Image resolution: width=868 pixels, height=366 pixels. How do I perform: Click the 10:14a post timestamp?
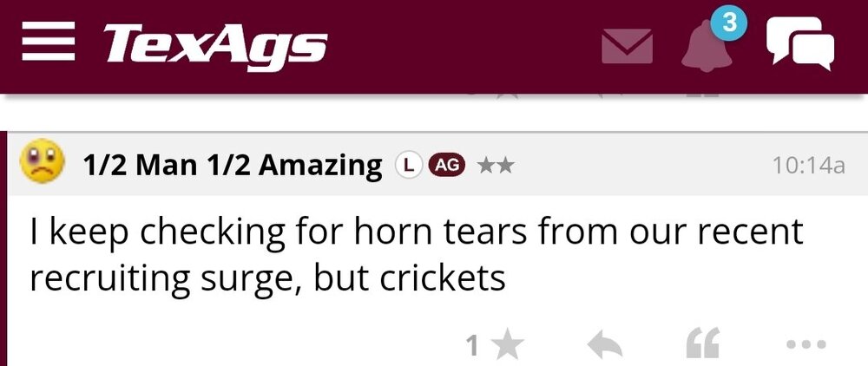807,165
